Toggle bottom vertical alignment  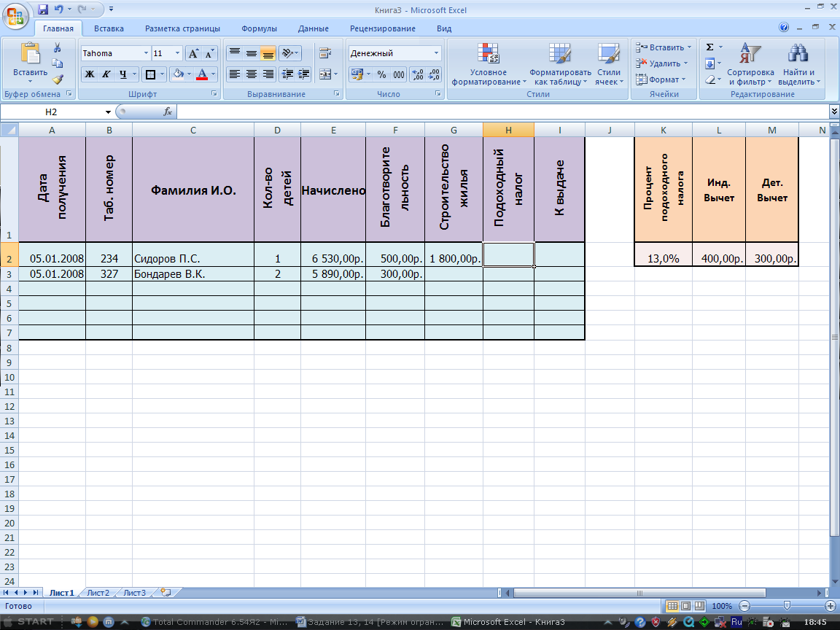click(x=268, y=53)
